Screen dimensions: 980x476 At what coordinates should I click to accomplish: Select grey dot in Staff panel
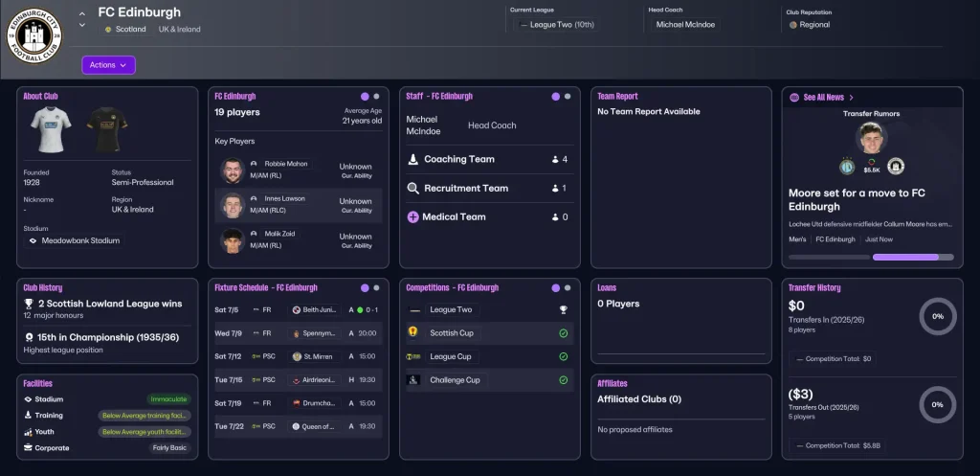click(568, 97)
